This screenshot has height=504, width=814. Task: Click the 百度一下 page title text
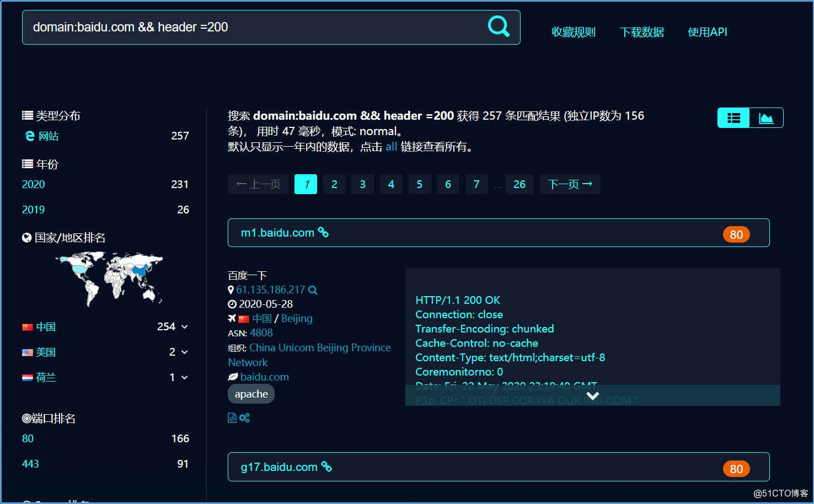point(248,275)
